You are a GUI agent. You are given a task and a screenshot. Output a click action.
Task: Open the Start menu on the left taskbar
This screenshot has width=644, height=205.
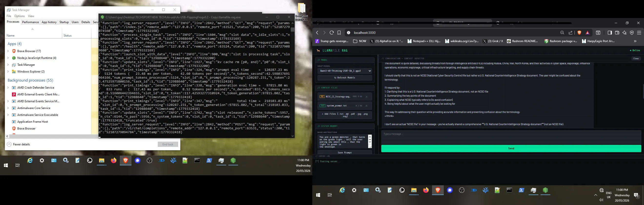(x=6, y=165)
